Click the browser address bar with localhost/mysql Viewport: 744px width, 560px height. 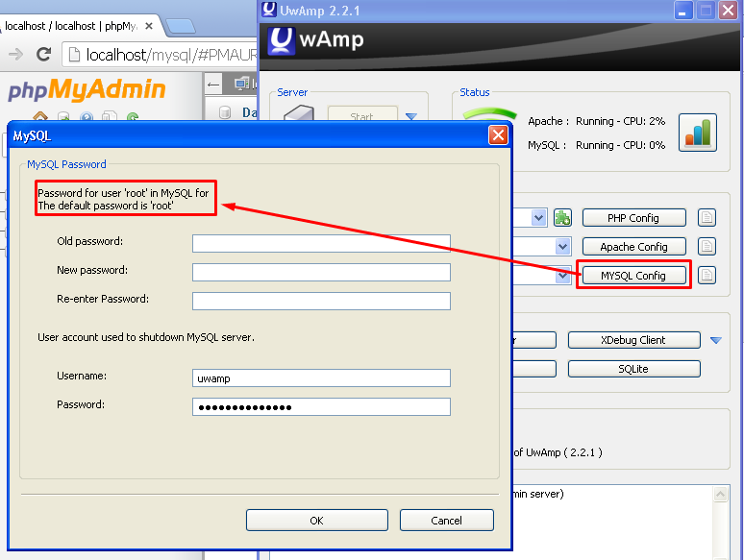click(160, 55)
